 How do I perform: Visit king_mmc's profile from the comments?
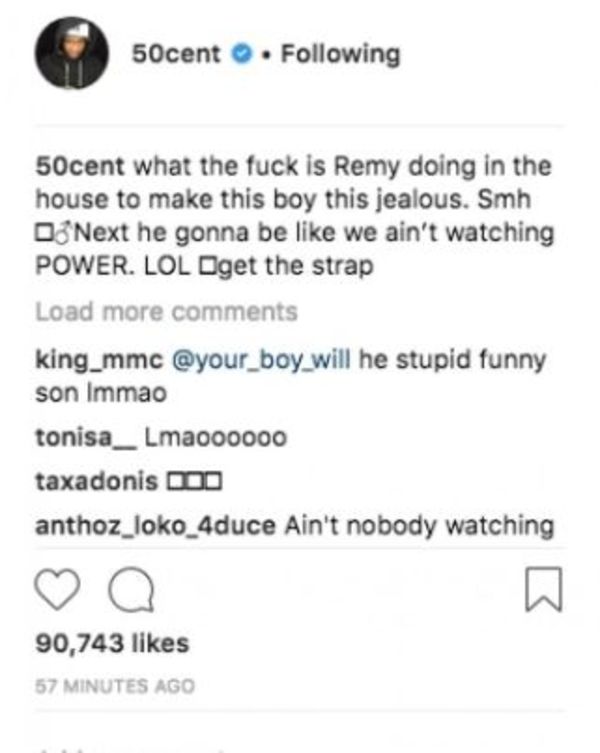click(x=99, y=360)
